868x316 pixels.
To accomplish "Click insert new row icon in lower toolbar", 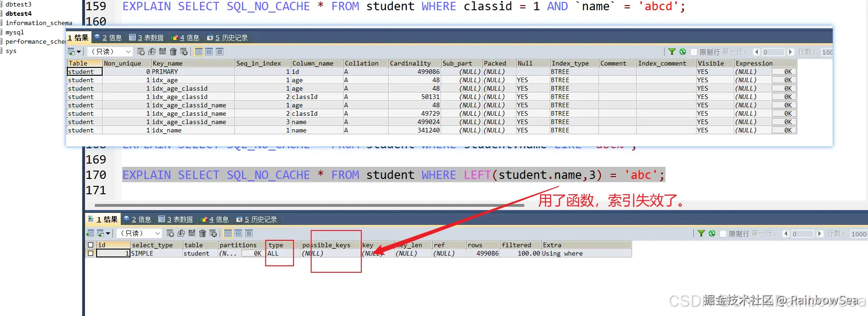I will pos(170,233).
